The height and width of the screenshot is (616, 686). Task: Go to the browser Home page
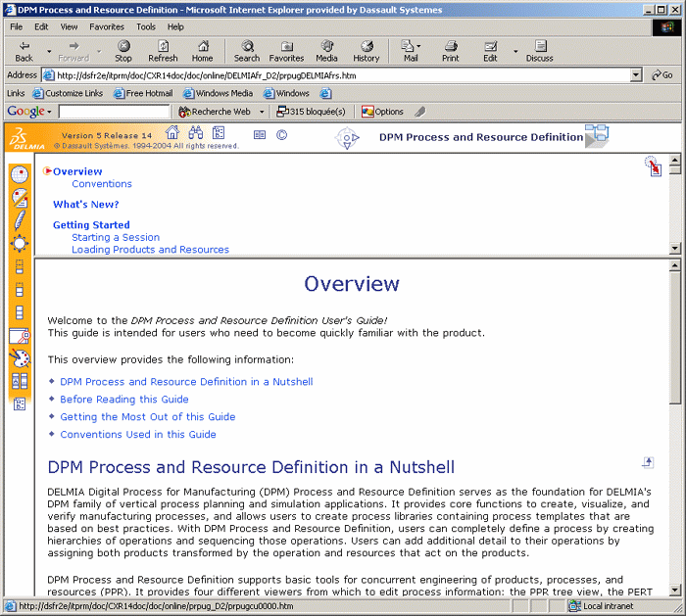click(x=202, y=51)
